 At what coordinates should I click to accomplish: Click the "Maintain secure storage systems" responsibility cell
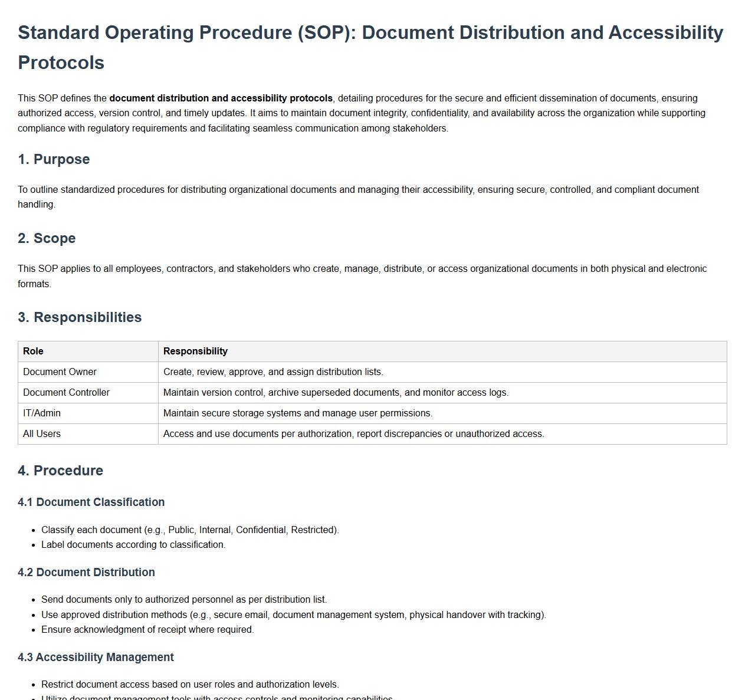[x=297, y=413]
